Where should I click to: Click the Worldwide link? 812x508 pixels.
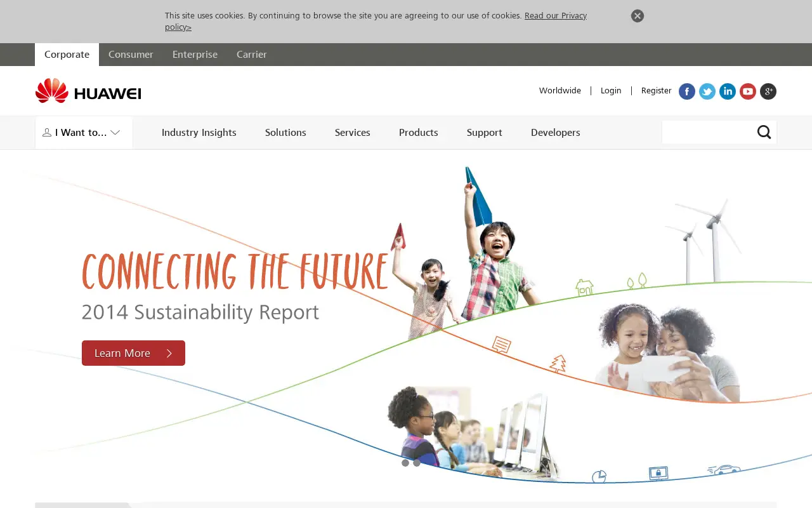[x=560, y=91]
